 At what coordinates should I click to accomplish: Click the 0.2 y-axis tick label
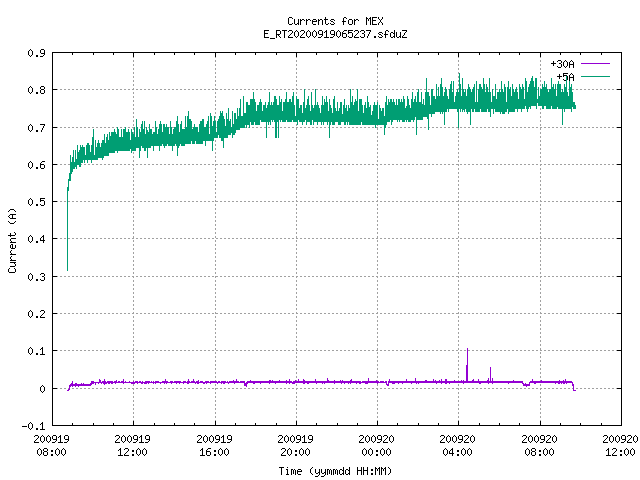click(36, 314)
